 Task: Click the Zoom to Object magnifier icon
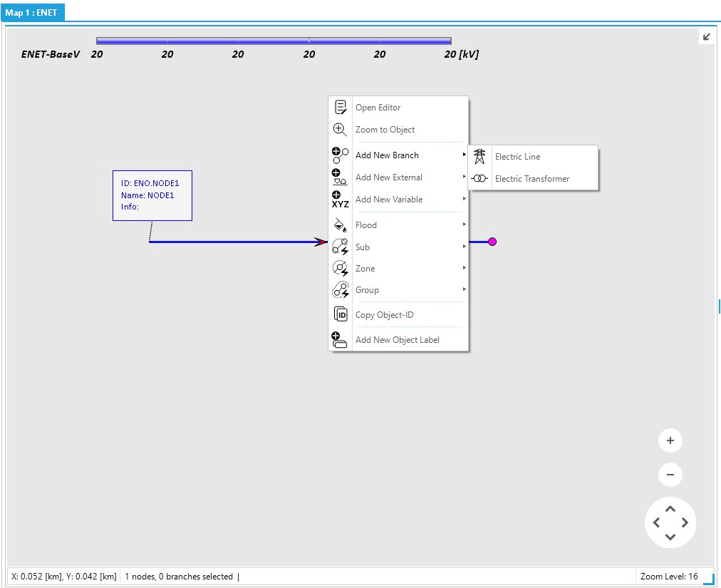(341, 130)
